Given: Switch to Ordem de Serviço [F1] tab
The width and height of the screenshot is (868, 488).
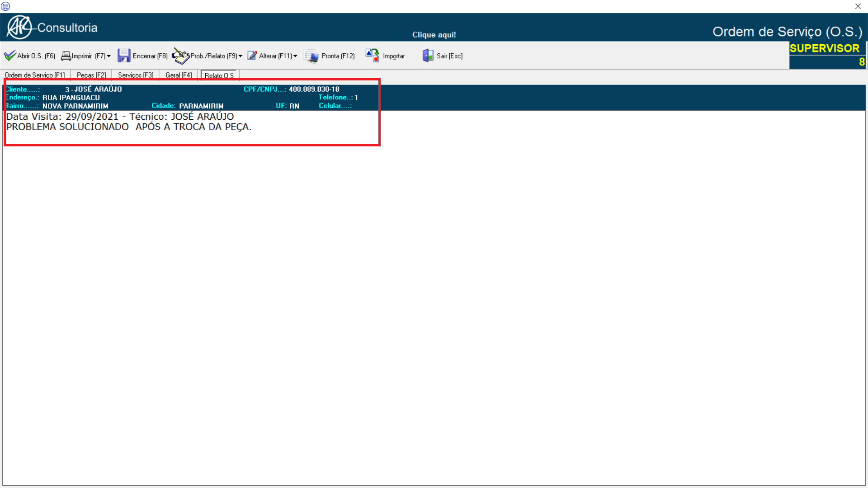Looking at the screenshot, I should 35,75.
